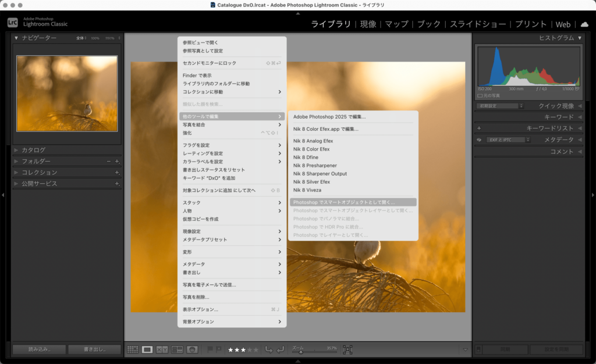Click the Navigator preview thumbnail
596x364 pixels.
[67, 94]
